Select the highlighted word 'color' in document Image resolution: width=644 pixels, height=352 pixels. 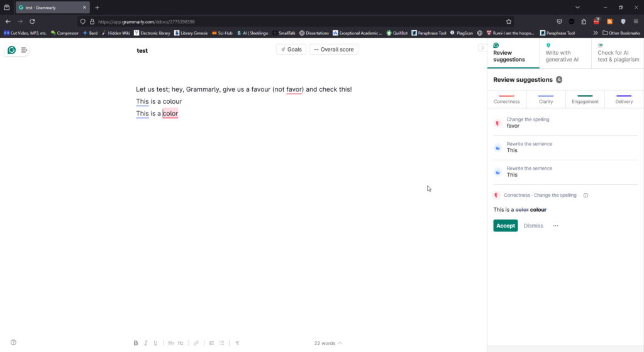point(170,114)
